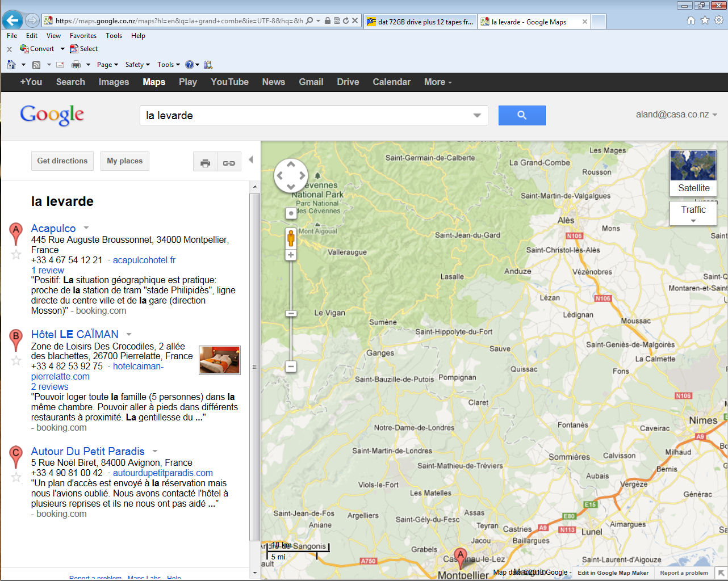Click the Read mail icon in command bar
This screenshot has height=581, width=728.
[60, 65]
